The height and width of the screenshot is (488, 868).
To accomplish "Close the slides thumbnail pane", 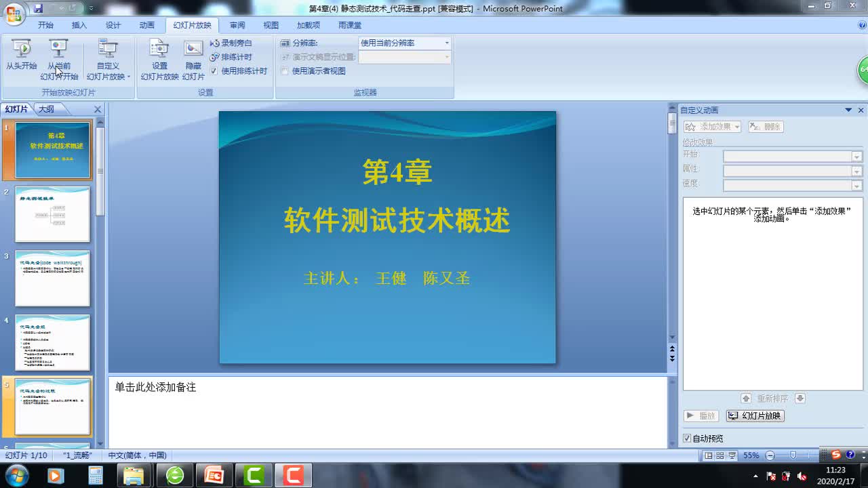I will [x=98, y=109].
